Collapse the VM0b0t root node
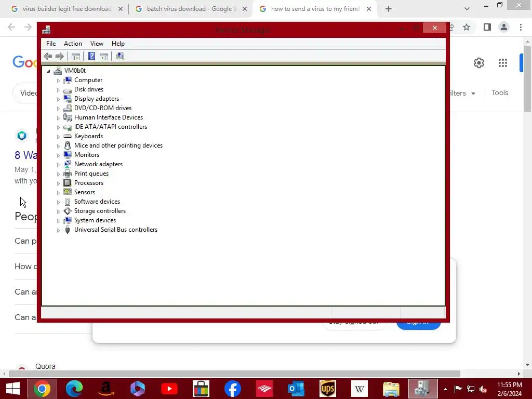Image resolution: width=532 pixels, height=399 pixels. [x=48, y=71]
